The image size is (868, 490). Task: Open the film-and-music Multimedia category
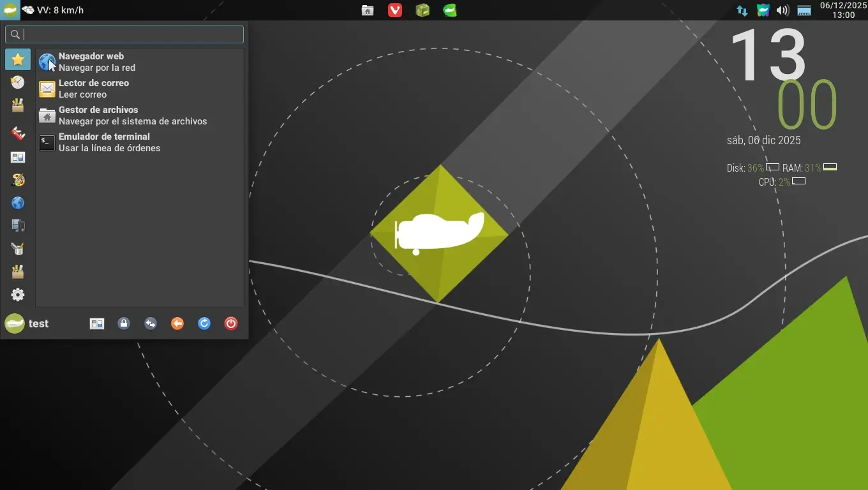click(18, 225)
